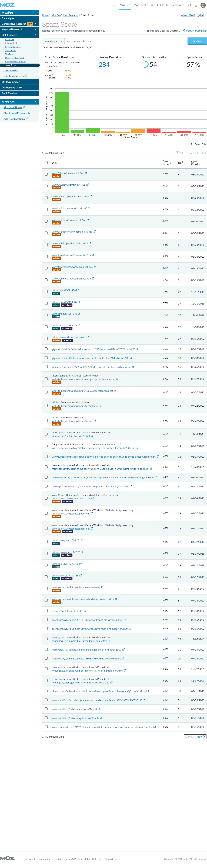Click the Help question mark icon
This screenshot has width=207, height=868.
[x=198, y=15]
